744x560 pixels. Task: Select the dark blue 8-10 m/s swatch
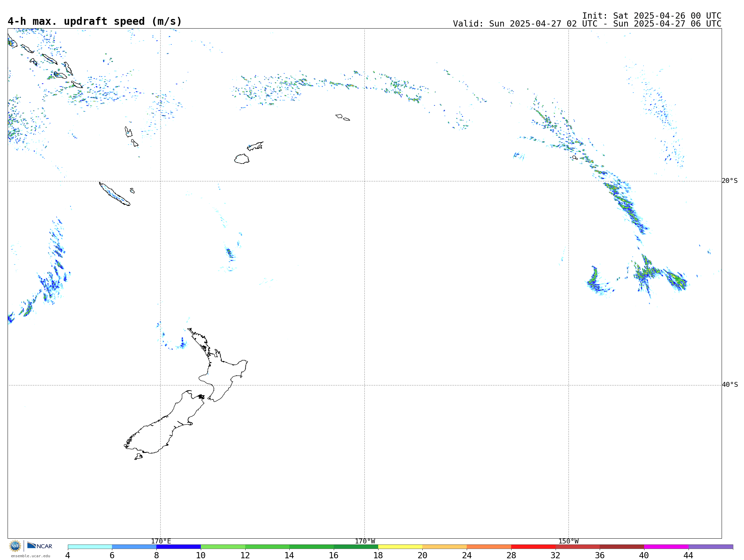178,547
